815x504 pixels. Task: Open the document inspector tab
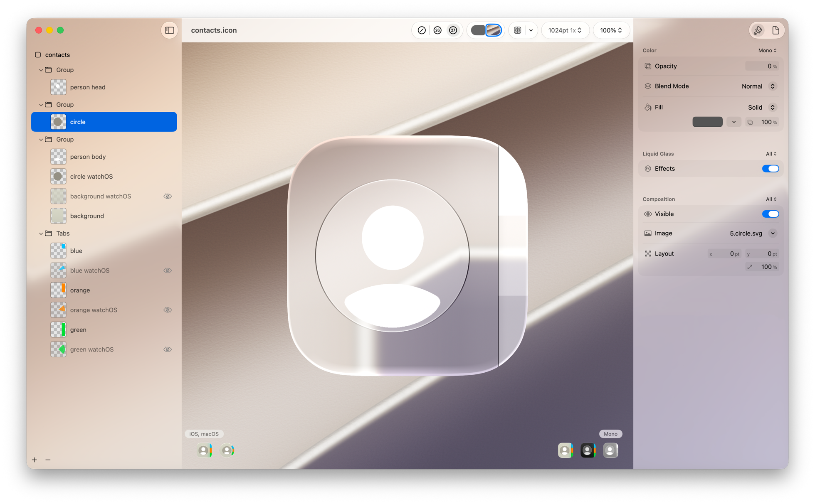pos(776,30)
